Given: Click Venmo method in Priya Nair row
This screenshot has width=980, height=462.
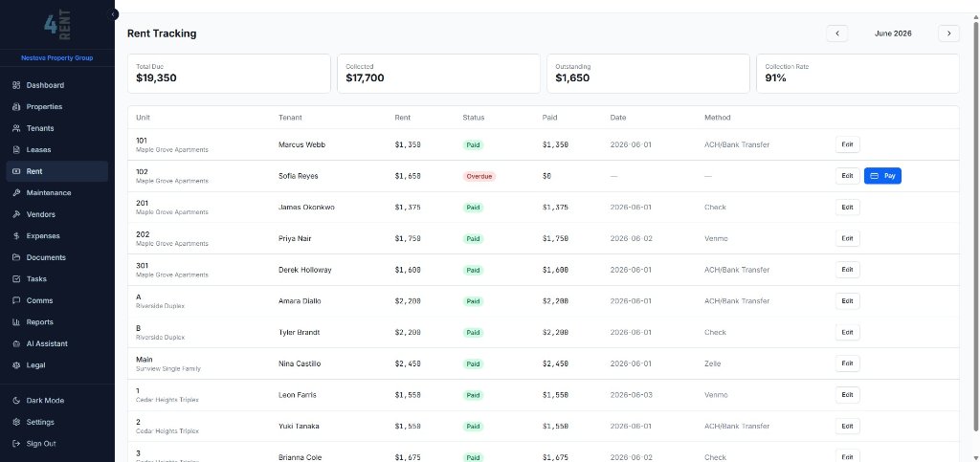Looking at the screenshot, I should coord(716,238).
